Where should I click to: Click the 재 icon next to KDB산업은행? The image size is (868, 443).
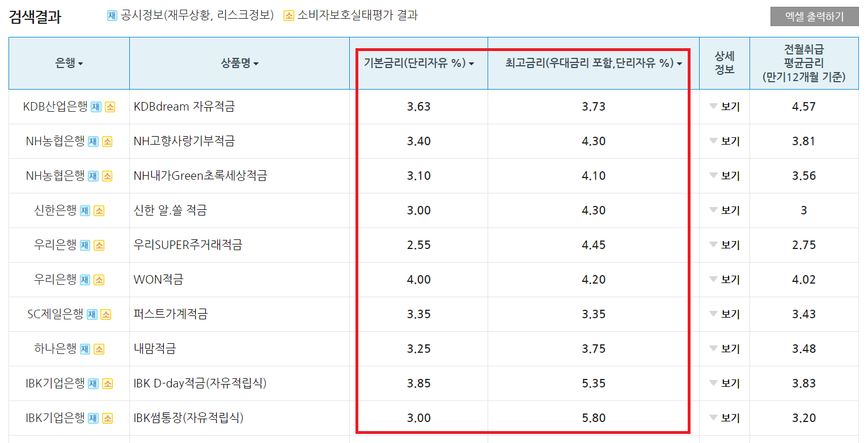[x=95, y=107]
